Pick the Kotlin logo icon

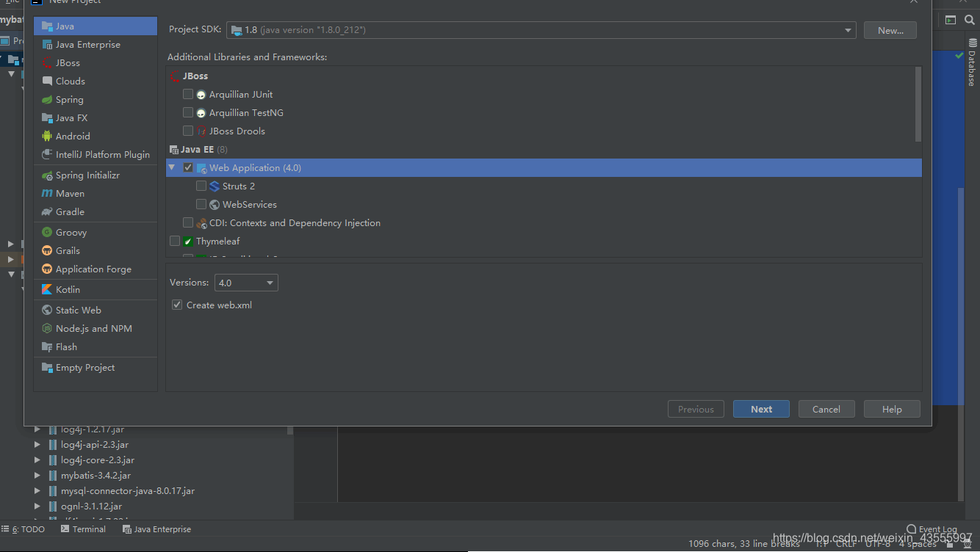[47, 289]
